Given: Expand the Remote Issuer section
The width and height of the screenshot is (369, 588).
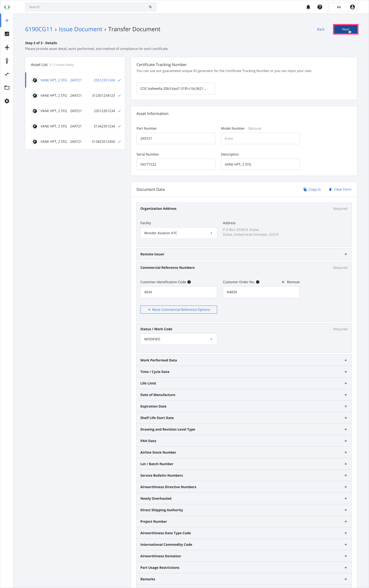Looking at the screenshot, I should (x=244, y=254).
